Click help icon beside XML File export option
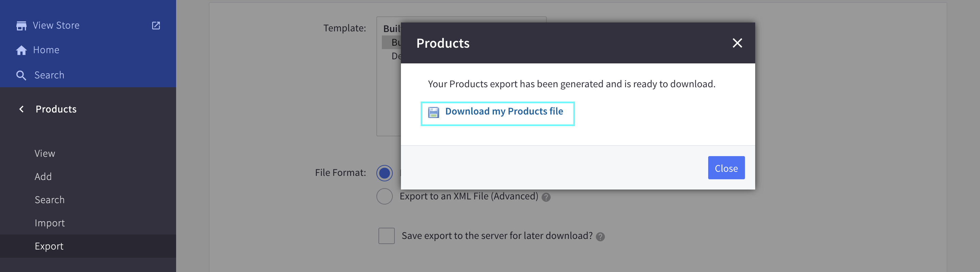Viewport: 980px width, 272px height. click(x=546, y=197)
